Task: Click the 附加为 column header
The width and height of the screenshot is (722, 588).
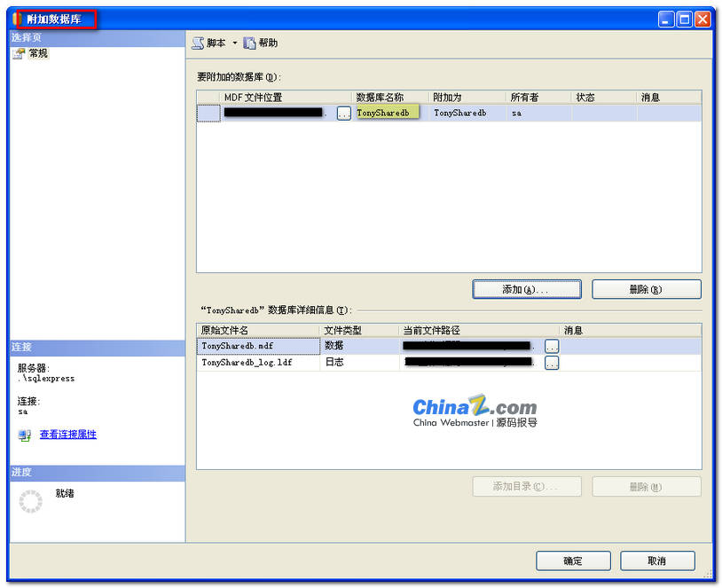Action: click(x=467, y=98)
